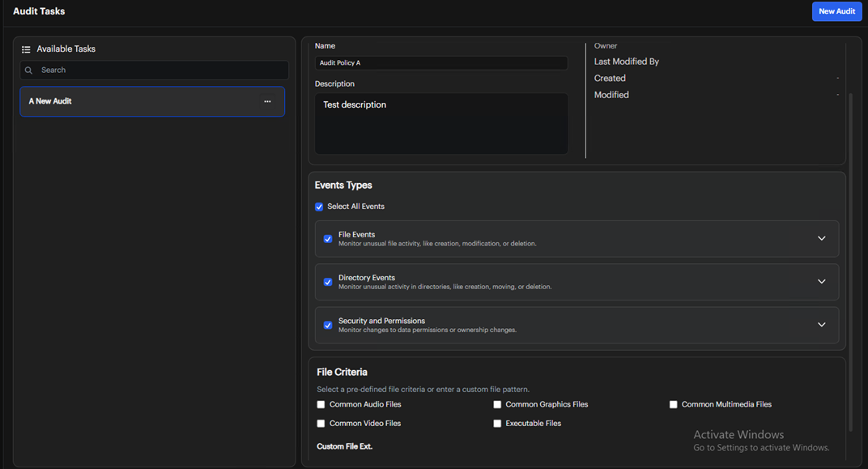868x469 pixels.
Task: Click the Owner label
Action: coord(606,46)
